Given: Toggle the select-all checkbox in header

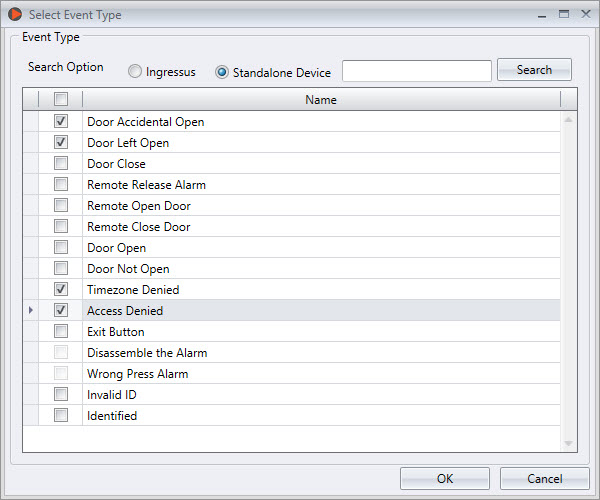Looking at the screenshot, I should click(61, 99).
